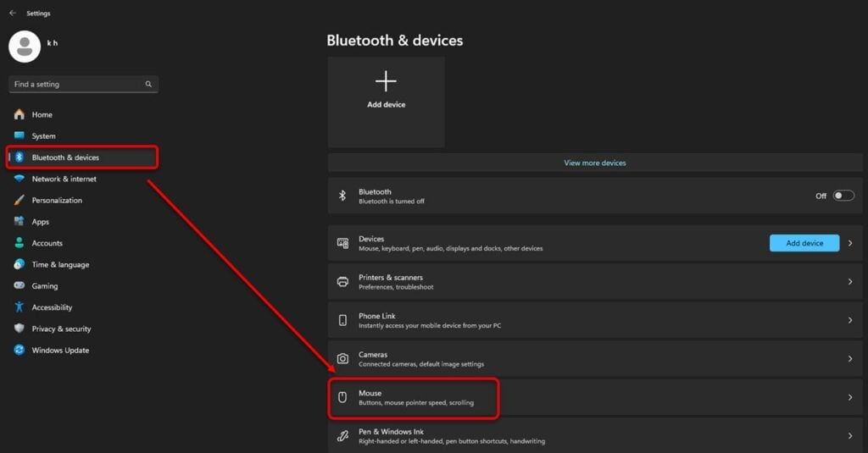Viewport: 868px width, 453px height.
Task: Click the Cameras icon
Action: 342,358
